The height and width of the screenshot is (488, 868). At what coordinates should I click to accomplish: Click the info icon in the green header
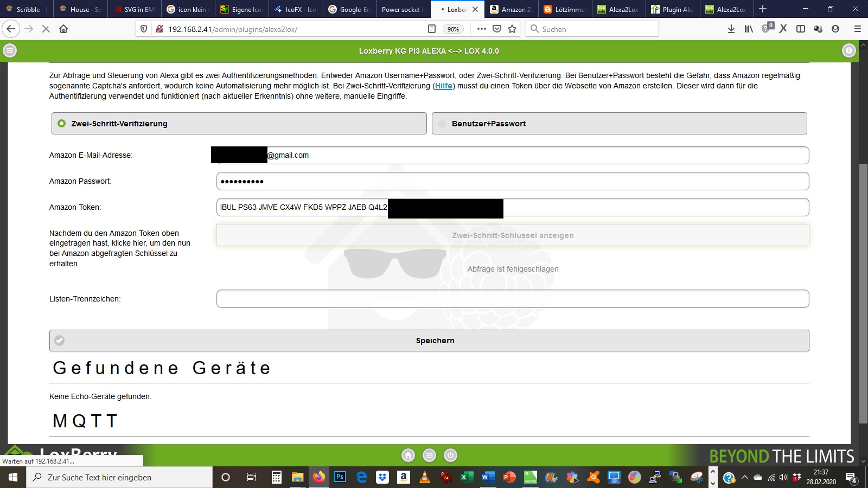point(848,51)
